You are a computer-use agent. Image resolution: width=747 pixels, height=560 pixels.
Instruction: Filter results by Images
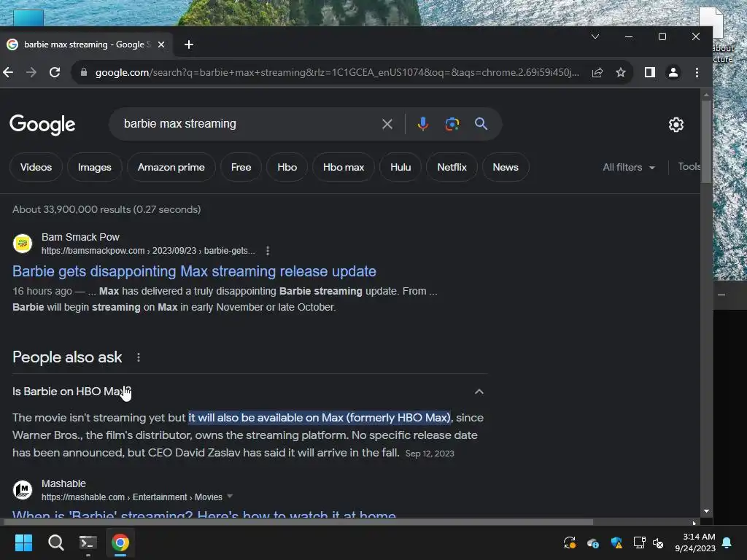coord(94,167)
